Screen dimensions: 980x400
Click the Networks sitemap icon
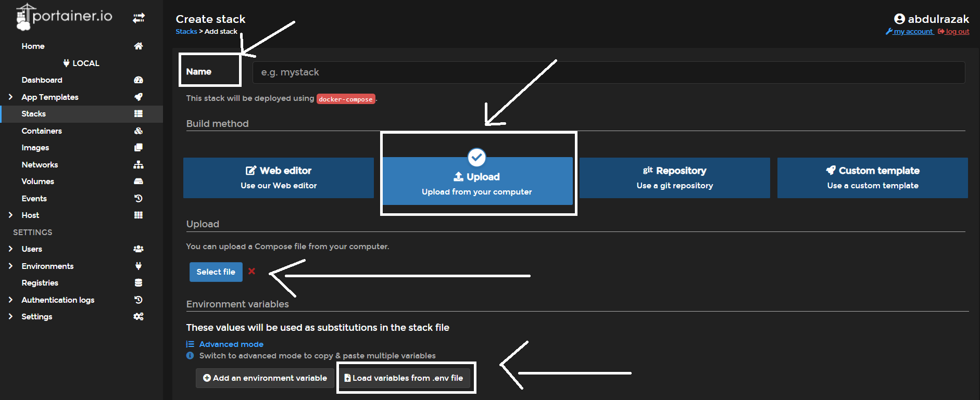(139, 164)
